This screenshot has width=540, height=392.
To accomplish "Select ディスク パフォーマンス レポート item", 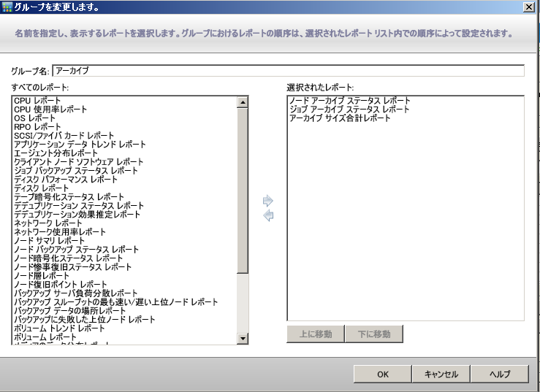I will point(66,180).
